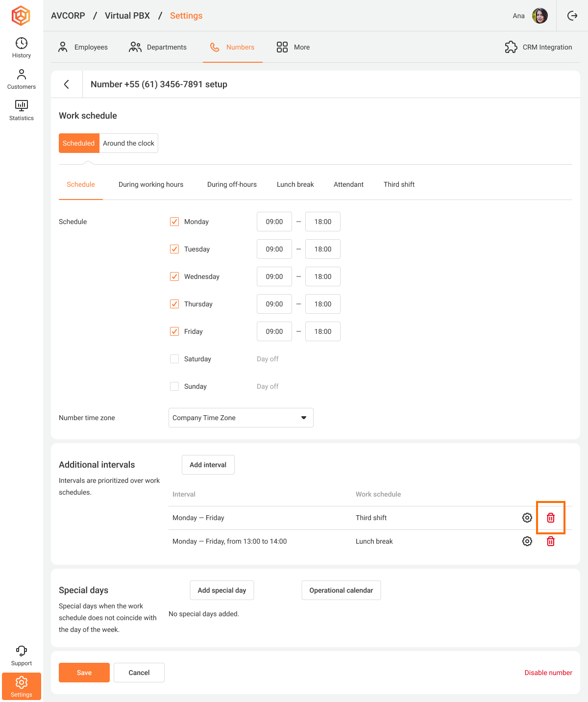Click the Virtual PBX breadcrumb
Screen dimensions: 588x702
(127, 16)
